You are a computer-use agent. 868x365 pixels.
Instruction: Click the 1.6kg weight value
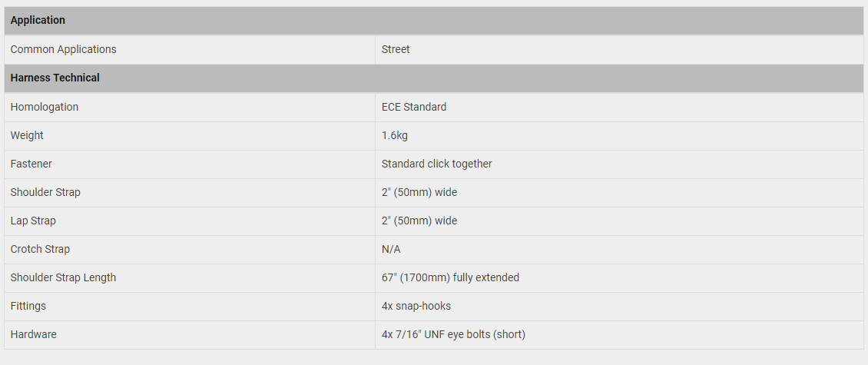pyautogui.click(x=395, y=136)
